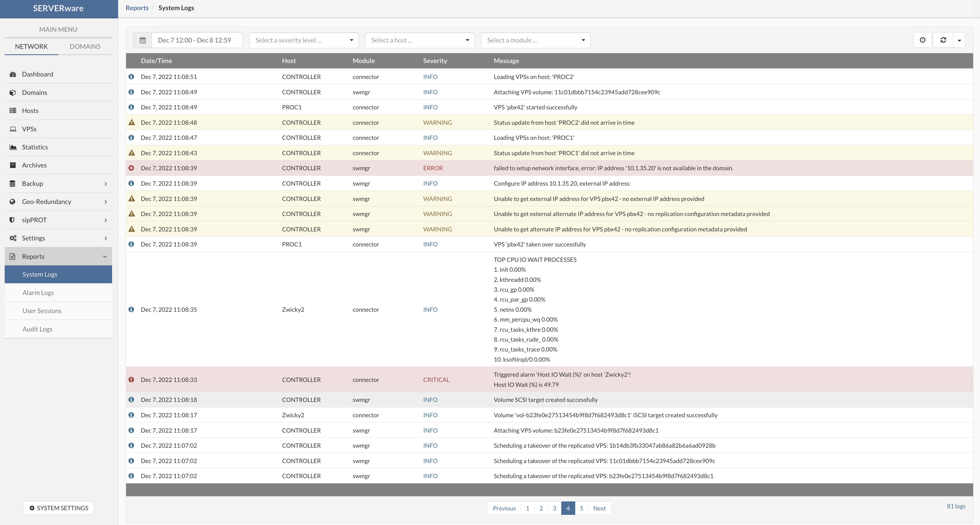Image resolution: width=980 pixels, height=525 pixels.
Task: Click the current page 4 button
Action: [x=568, y=508]
